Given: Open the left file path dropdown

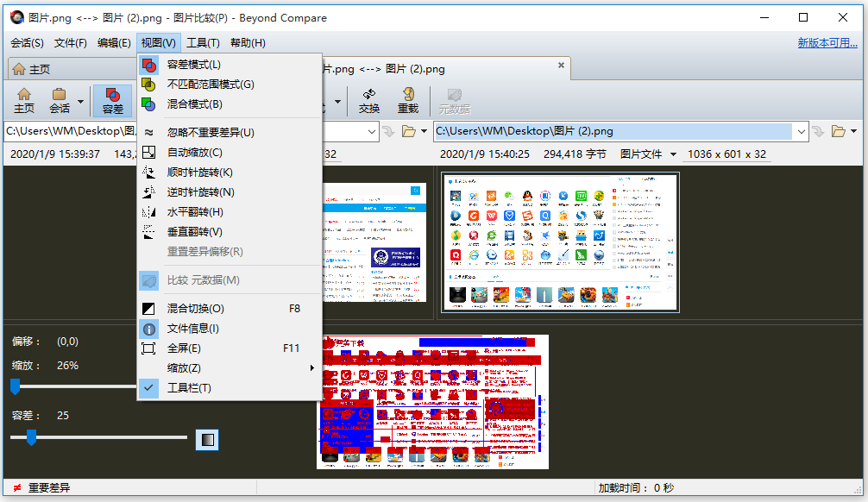Looking at the screenshot, I should click(373, 131).
